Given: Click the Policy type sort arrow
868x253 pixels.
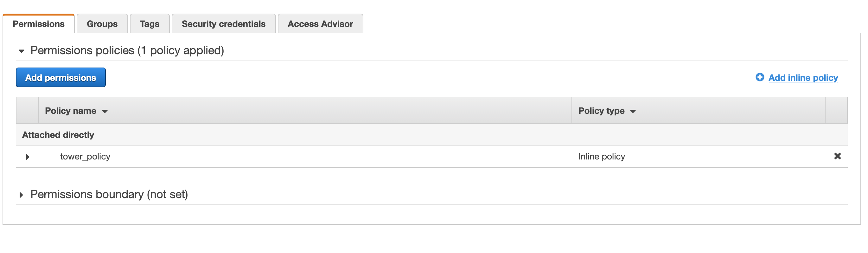Looking at the screenshot, I should coord(633,111).
